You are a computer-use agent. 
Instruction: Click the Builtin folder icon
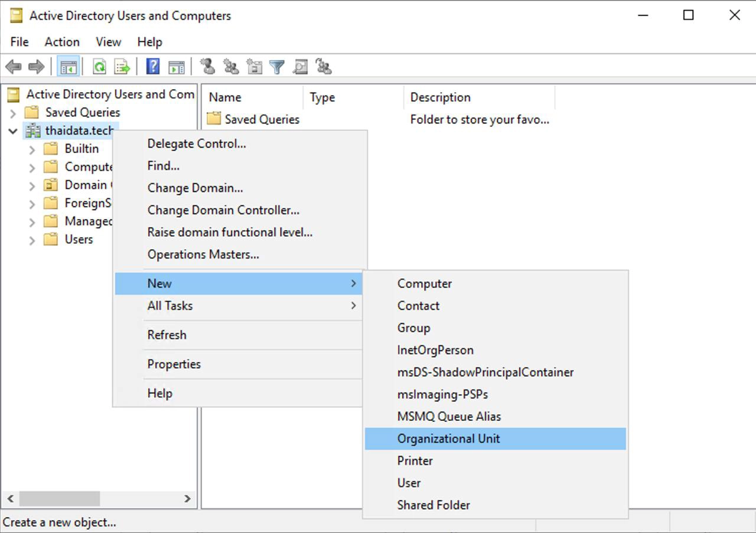pyautogui.click(x=51, y=149)
